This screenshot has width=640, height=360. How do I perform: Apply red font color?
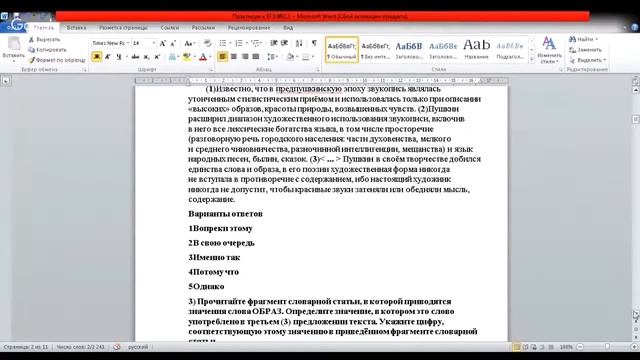click(203, 57)
